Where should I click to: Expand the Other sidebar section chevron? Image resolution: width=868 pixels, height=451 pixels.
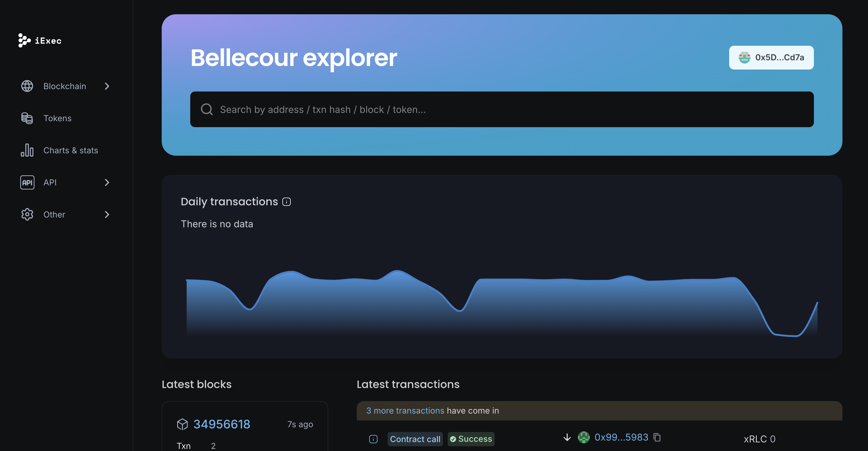pyautogui.click(x=107, y=214)
